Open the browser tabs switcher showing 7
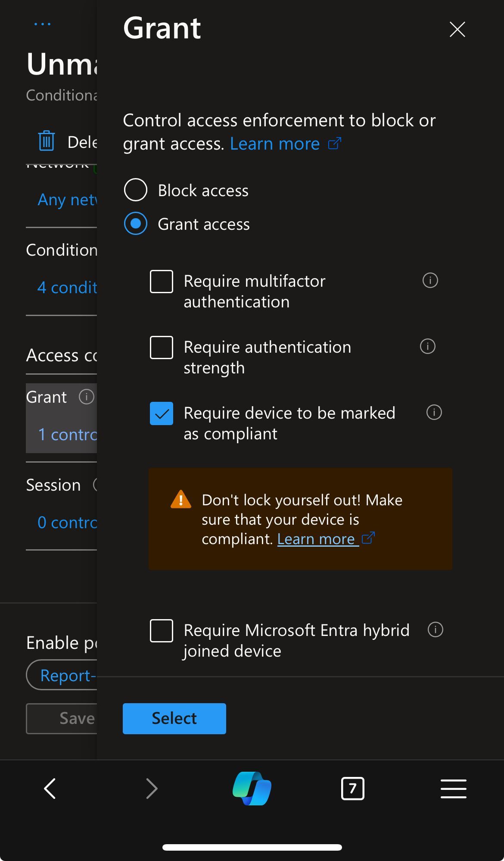This screenshot has height=861, width=504. [352, 789]
